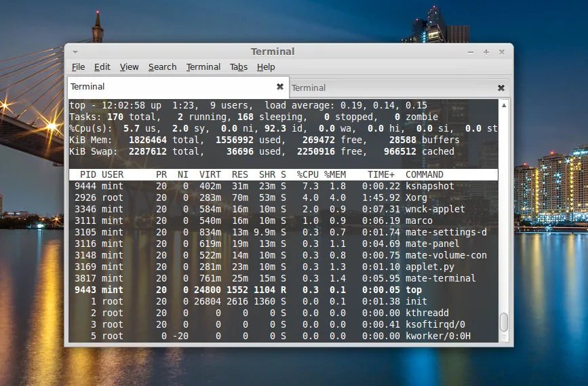Screen dimensions: 588x386
Task: Click the mate-terminal process name
Action: 441,278
